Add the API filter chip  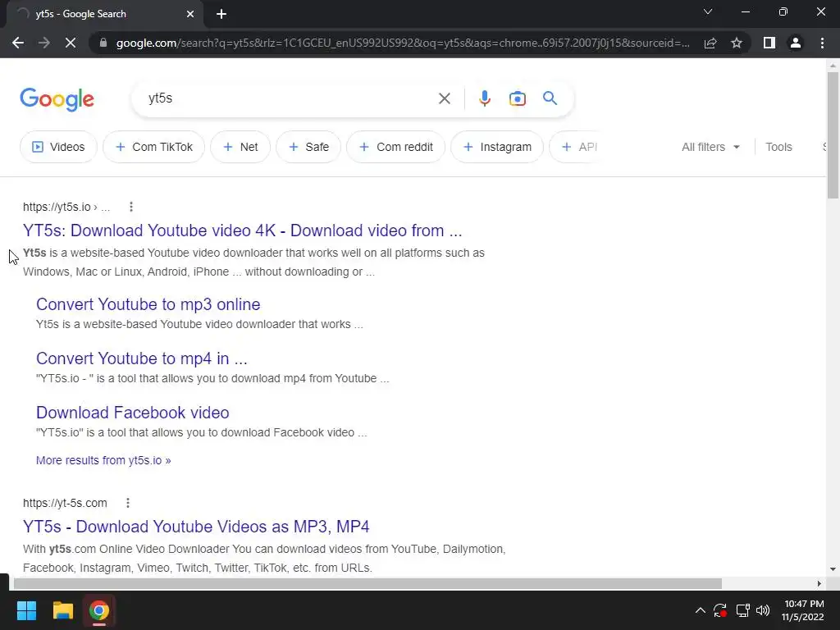576,147
